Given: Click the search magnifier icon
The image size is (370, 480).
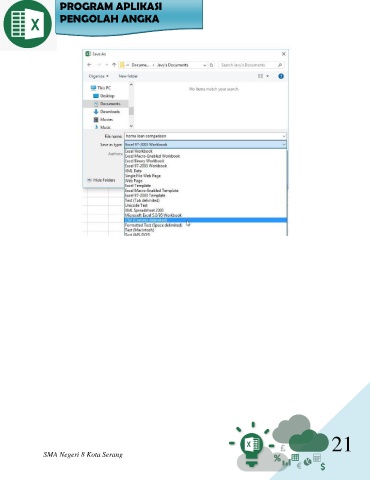Looking at the screenshot, I should pos(280,65).
